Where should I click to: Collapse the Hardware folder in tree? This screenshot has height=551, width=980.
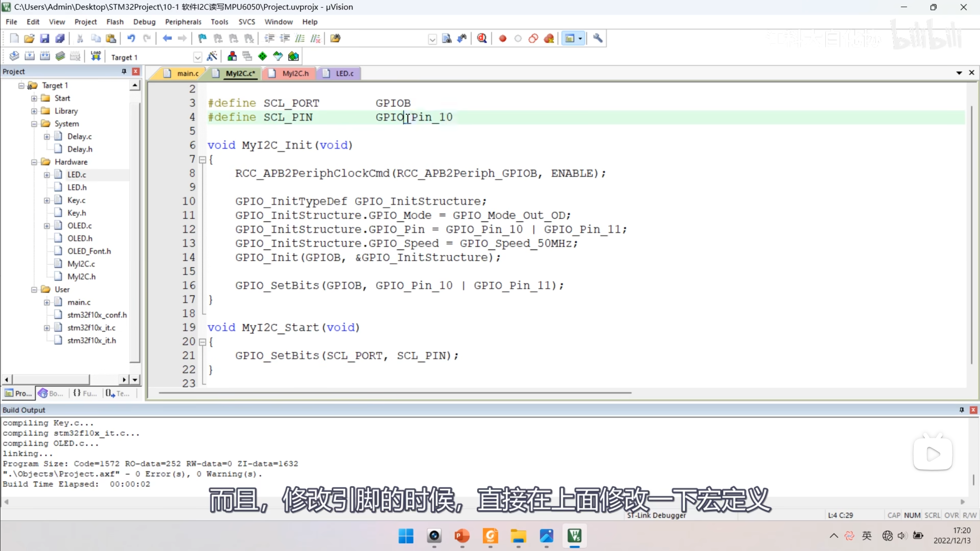click(34, 162)
